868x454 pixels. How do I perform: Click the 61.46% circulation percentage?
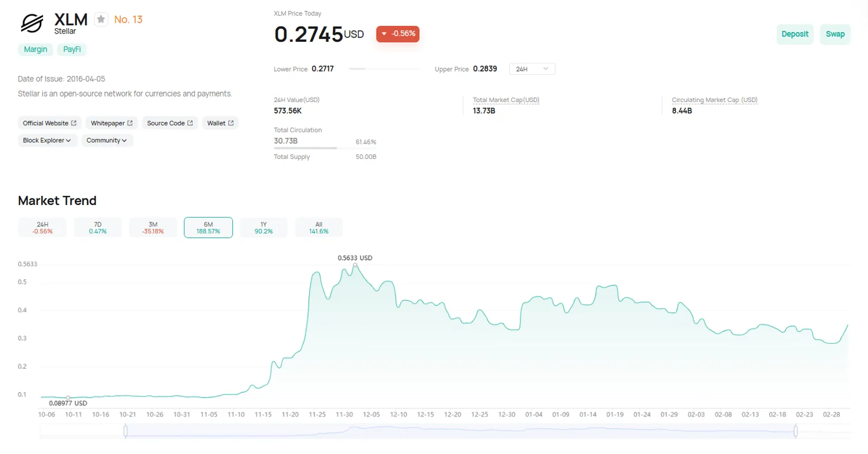[x=366, y=142]
